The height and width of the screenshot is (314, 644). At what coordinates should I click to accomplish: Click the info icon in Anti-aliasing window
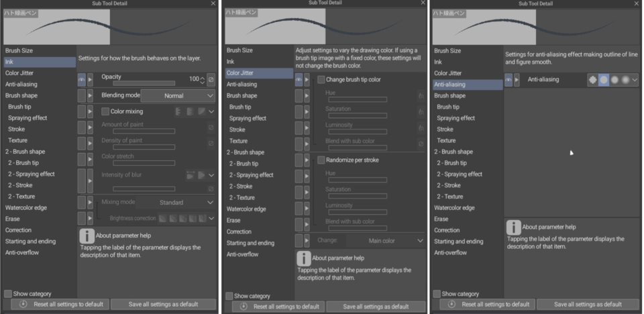coord(514,227)
